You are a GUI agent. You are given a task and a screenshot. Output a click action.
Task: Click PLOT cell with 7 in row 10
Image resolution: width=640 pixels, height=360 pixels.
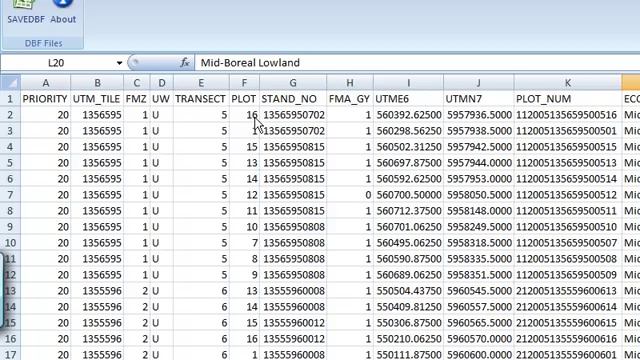tap(244, 243)
